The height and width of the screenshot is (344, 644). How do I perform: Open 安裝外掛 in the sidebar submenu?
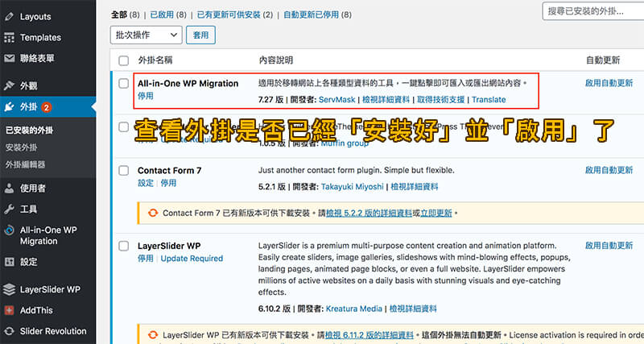point(19,147)
